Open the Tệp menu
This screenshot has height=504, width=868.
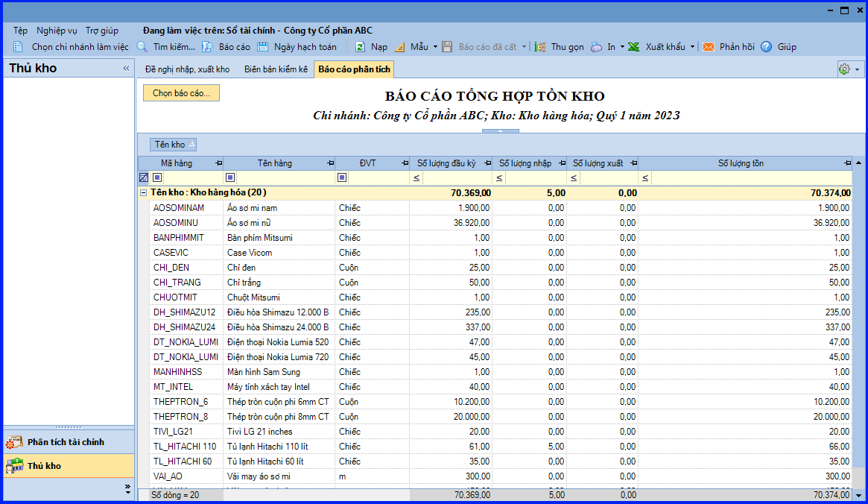point(20,31)
